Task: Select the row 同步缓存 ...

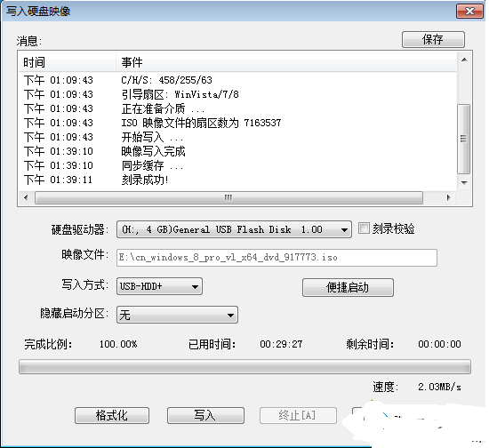Action: pos(237,165)
